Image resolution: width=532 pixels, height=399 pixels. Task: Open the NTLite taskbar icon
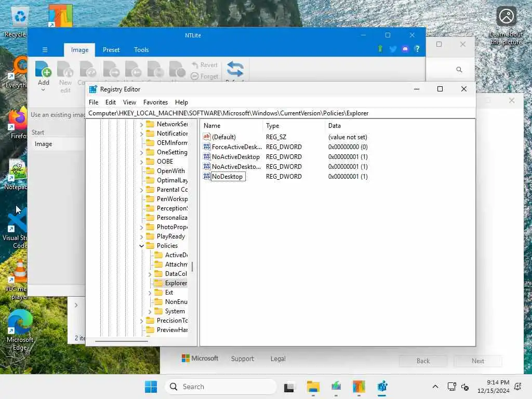(x=358, y=387)
